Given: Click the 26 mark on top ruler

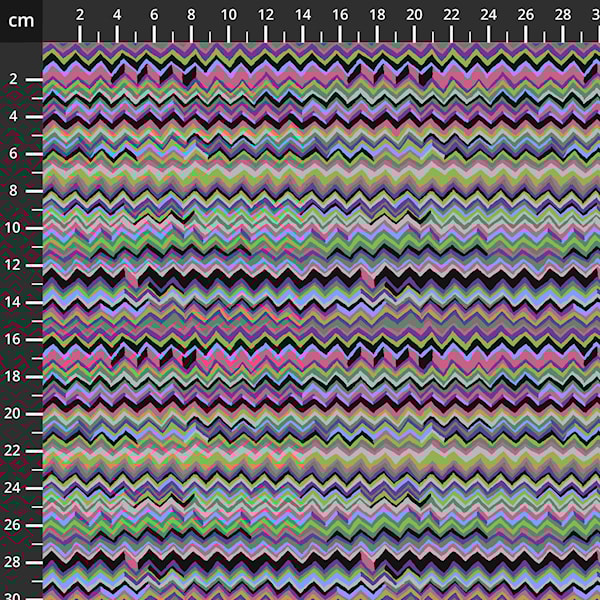Looking at the screenshot, I should (527, 15).
